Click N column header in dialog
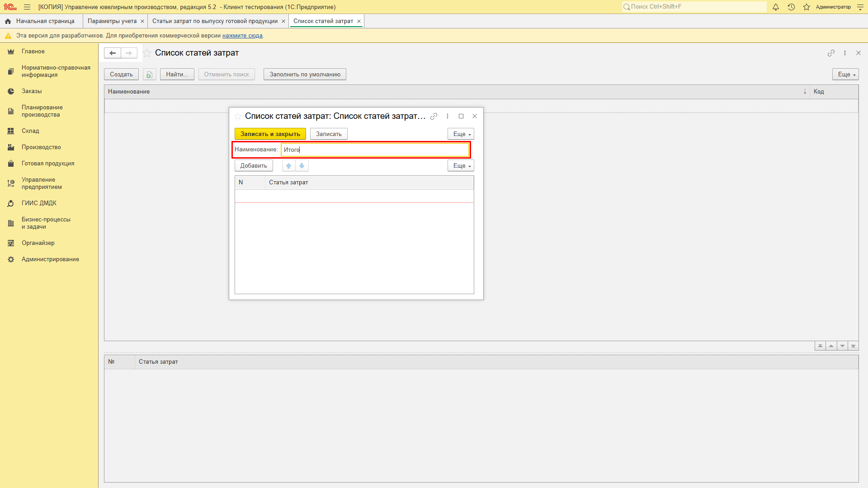Image resolution: width=868 pixels, height=488 pixels. click(x=250, y=183)
